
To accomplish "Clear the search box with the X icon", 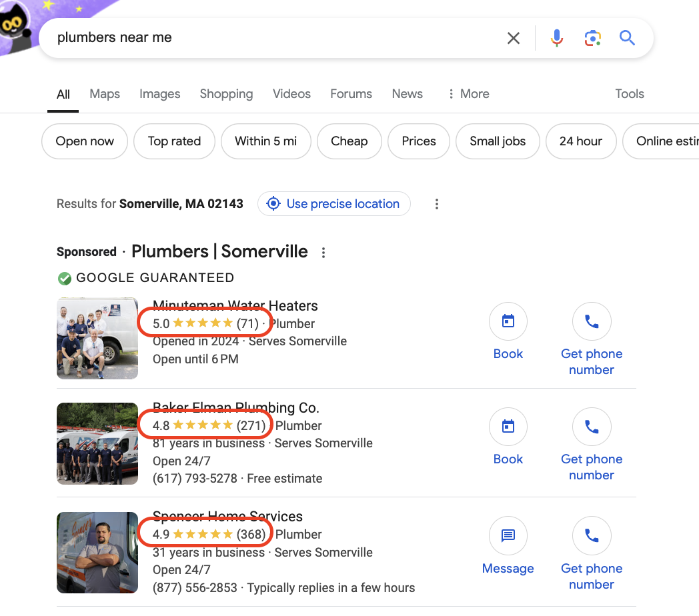I will pyautogui.click(x=514, y=38).
